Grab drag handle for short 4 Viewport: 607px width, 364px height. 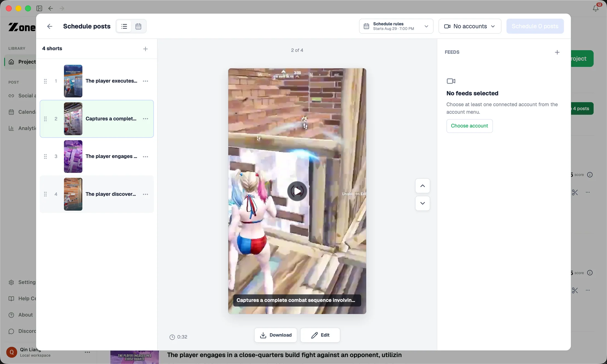coord(45,194)
